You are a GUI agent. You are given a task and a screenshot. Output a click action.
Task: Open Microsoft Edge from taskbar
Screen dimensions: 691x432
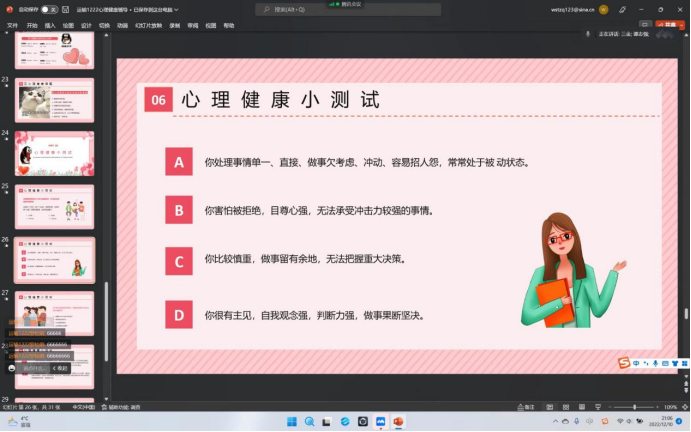[x=344, y=421]
